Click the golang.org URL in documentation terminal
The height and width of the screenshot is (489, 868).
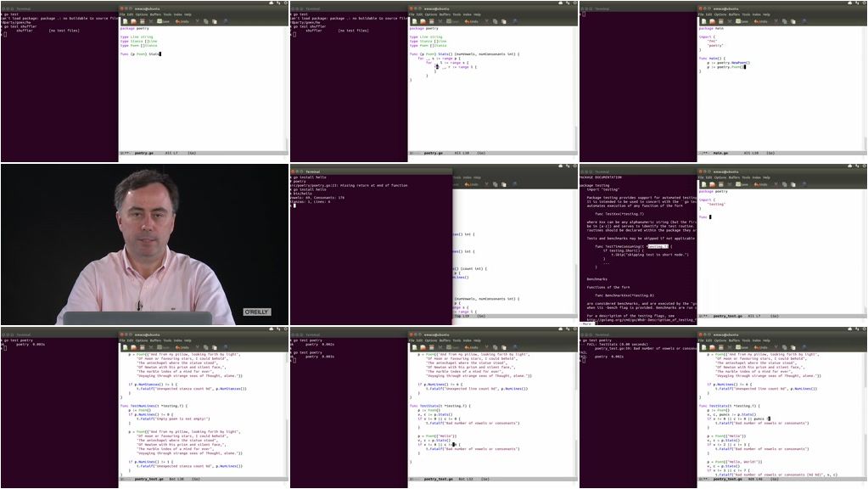point(641,320)
